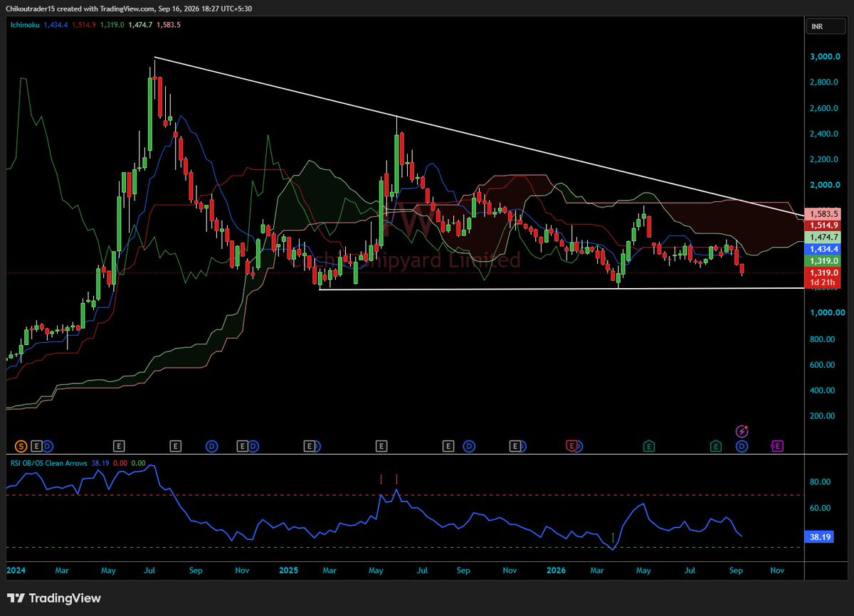Select the horizontal white support line drawing
Viewport: 854px width, 616px height.
point(562,288)
